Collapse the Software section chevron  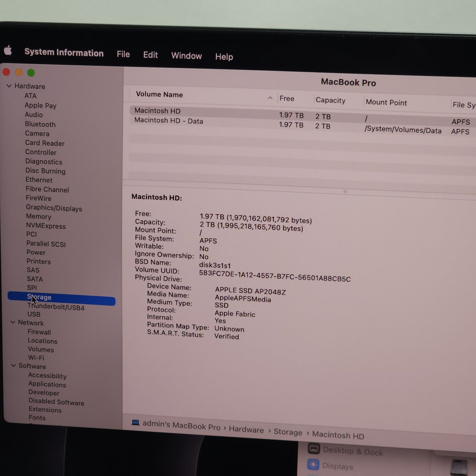[14, 365]
